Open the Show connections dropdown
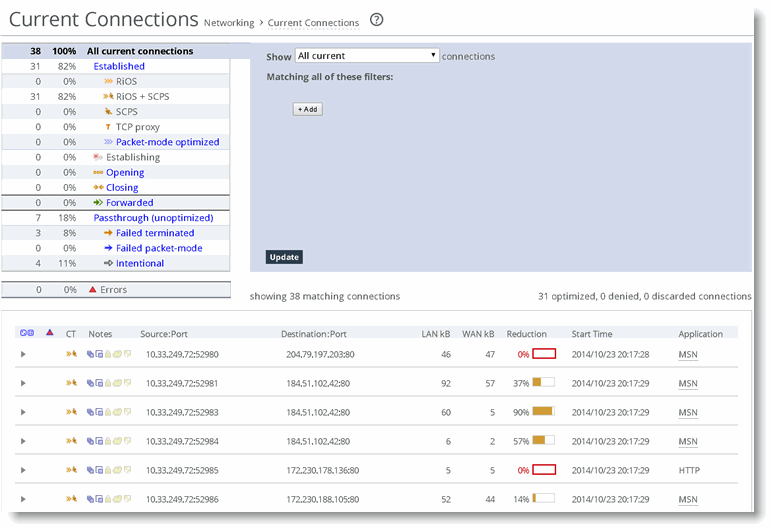This screenshot has height=528, width=770. click(x=367, y=57)
